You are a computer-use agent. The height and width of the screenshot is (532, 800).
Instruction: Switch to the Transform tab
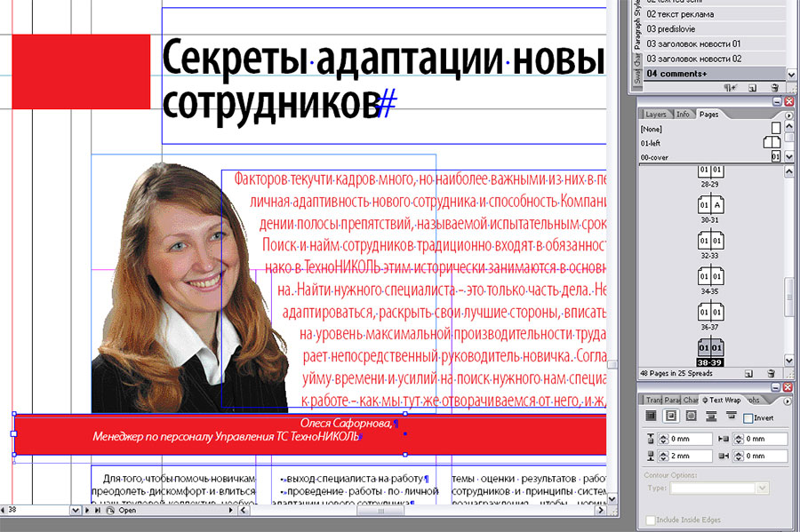[x=653, y=400]
